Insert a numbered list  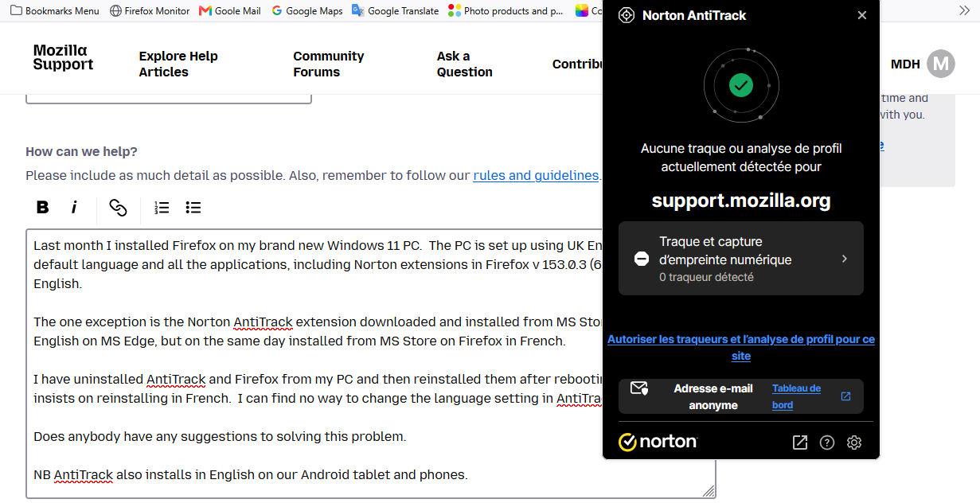click(x=162, y=208)
